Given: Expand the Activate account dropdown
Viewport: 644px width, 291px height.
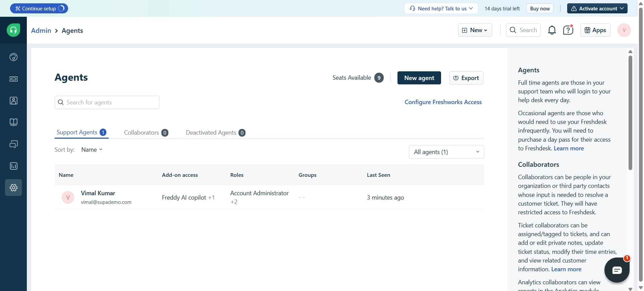Looking at the screenshot, I should click(x=597, y=8).
